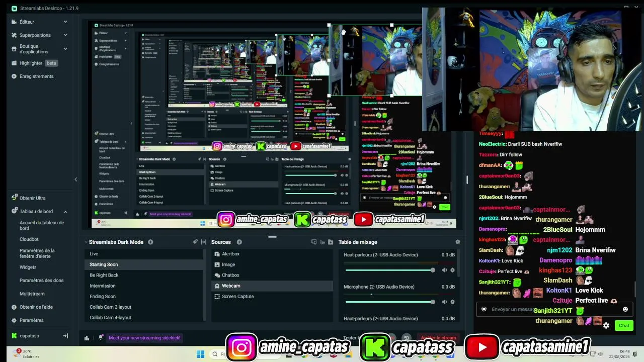Viewport: 644px width, 362px height.
Task: Open Paramètres de la fenêtre d'alerte
Action: pyautogui.click(x=37, y=253)
